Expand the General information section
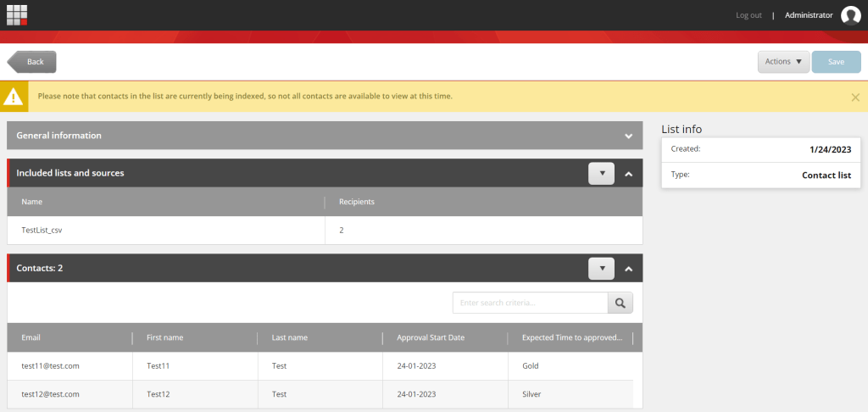 point(628,136)
